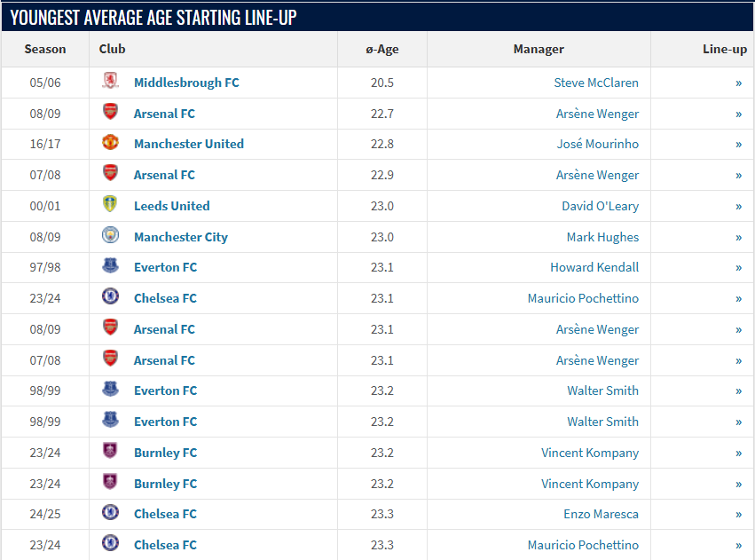Click Arsenal crest in the 22.7 age row
This screenshot has width=755, height=560.
[110, 113]
